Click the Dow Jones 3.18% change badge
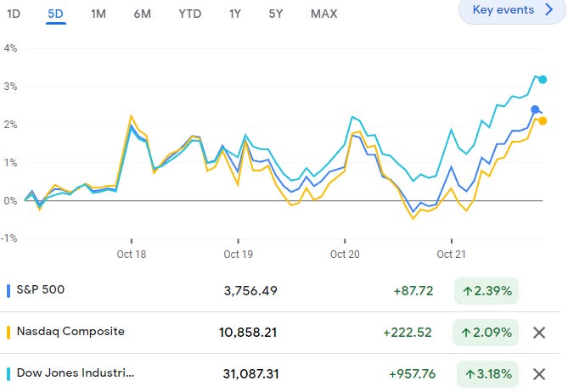Viewport: 568px width, 392px height. tap(487, 374)
